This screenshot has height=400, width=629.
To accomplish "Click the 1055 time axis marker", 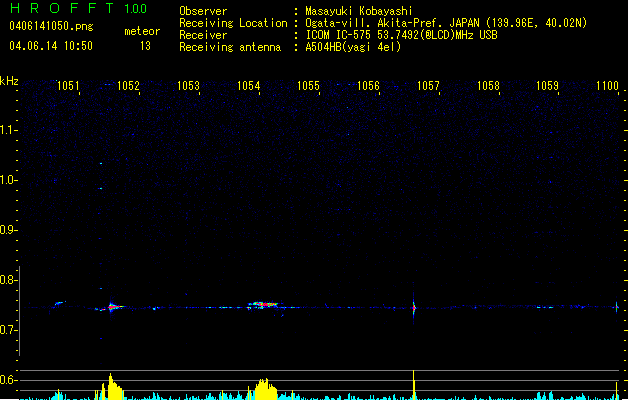I will pos(308,86).
